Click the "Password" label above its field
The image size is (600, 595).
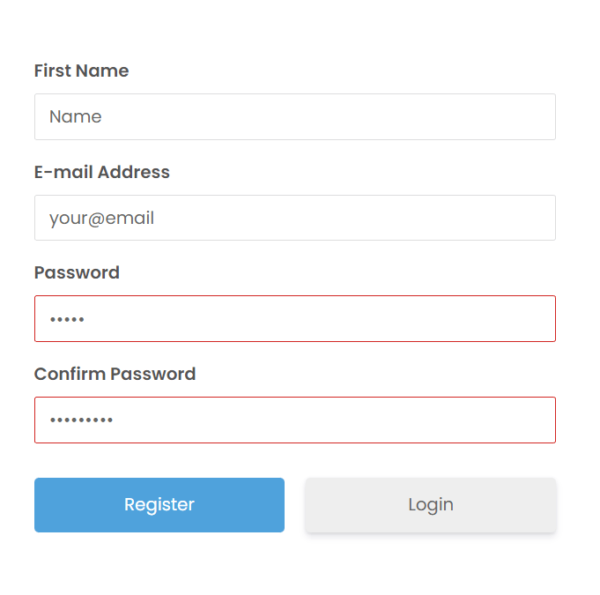pos(77,273)
